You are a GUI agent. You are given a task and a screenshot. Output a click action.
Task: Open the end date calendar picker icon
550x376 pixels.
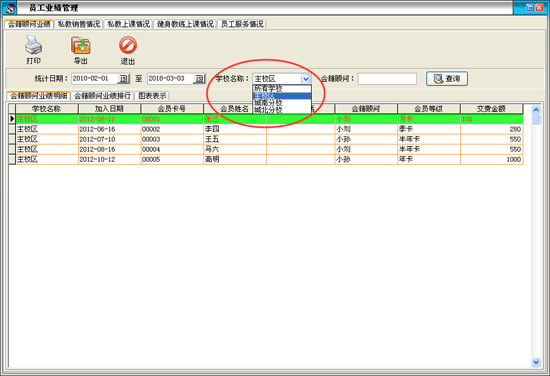[199, 79]
